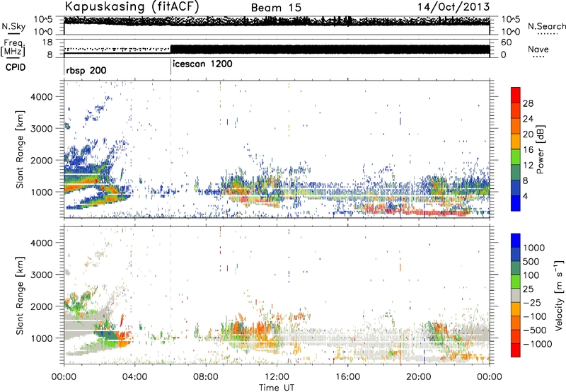Pick the blue top segment of Velocity bar
Screen dimensions: 566x392
pyautogui.click(x=516, y=240)
